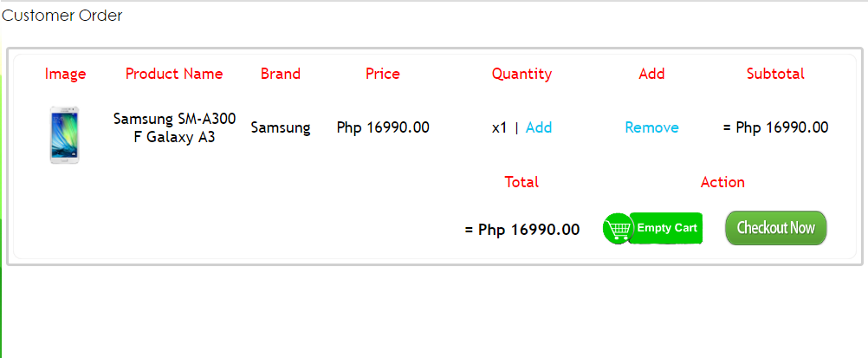Click the x1 quantity value
868x358 pixels.
click(x=499, y=128)
